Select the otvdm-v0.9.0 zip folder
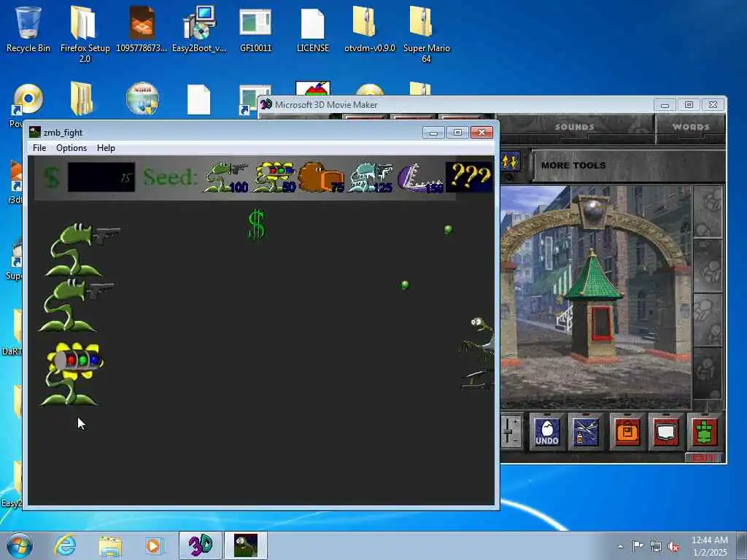Screen dimensions: 747x560 [x=370, y=28]
